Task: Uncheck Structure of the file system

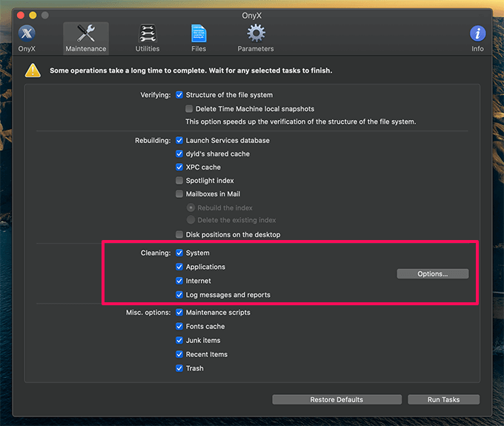Action: [x=179, y=95]
